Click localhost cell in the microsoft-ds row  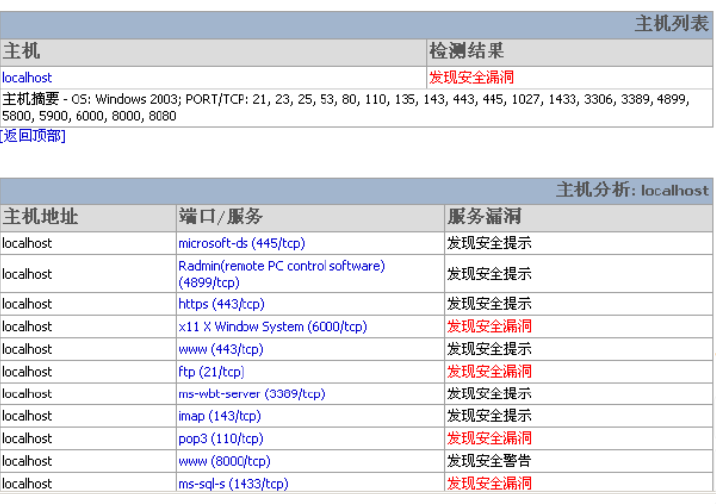tap(27, 243)
